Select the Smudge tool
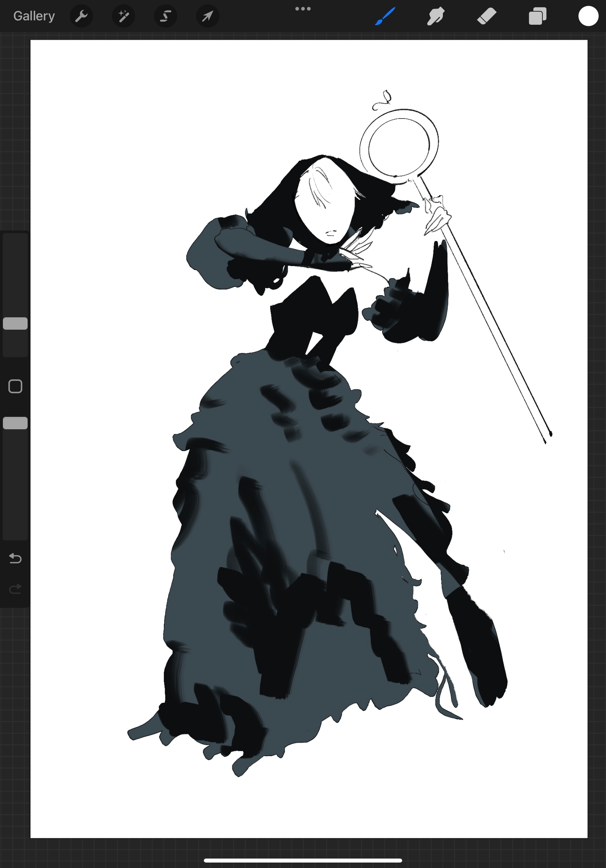Viewport: 606px width, 868px height. pos(436,16)
